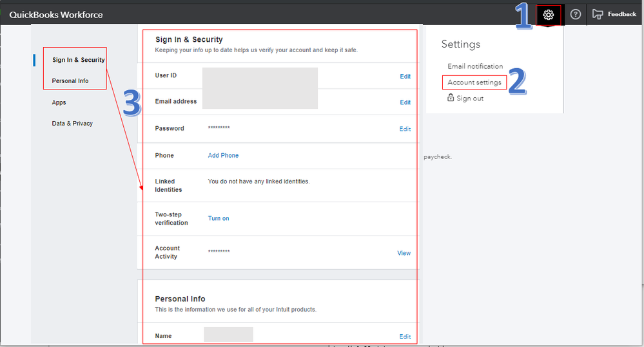This screenshot has height=347, width=644.
Task: Edit the Email address
Action: tap(405, 102)
